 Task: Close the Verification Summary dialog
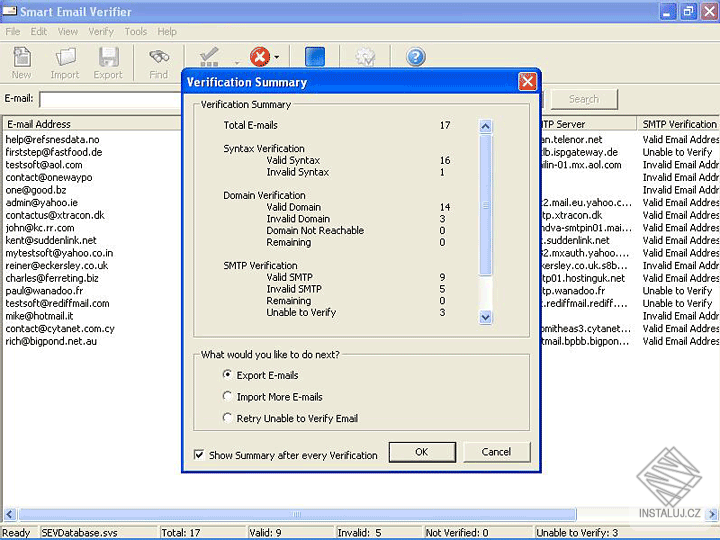(x=527, y=82)
